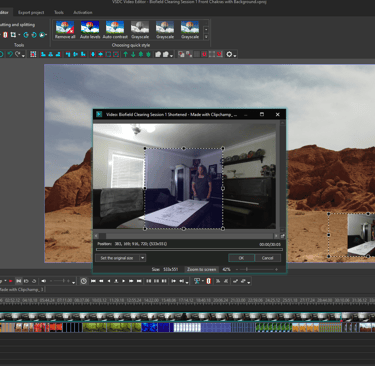This screenshot has width=375, height=366.
Task: Click icon beside crop preview horizontal scrollbar
Action: pyautogui.click(x=283, y=236)
